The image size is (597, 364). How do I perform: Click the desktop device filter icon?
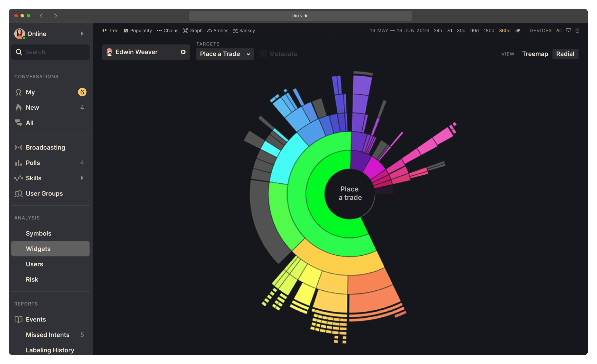click(x=568, y=30)
